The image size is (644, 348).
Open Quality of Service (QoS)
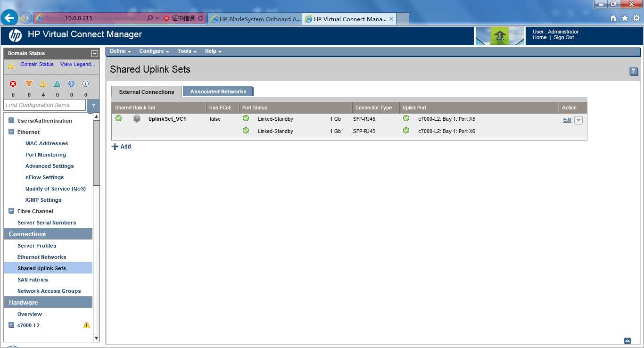tap(56, 189)
